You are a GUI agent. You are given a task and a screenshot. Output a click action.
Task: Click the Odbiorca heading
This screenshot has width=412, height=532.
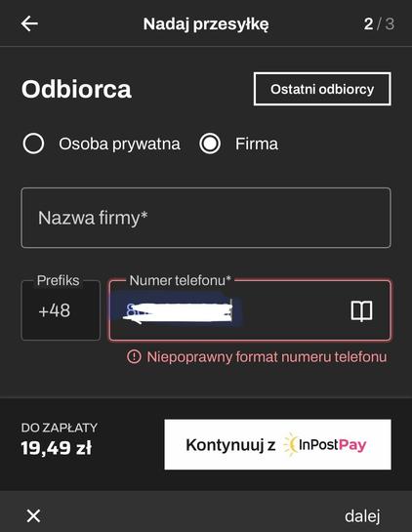[76, 89]
